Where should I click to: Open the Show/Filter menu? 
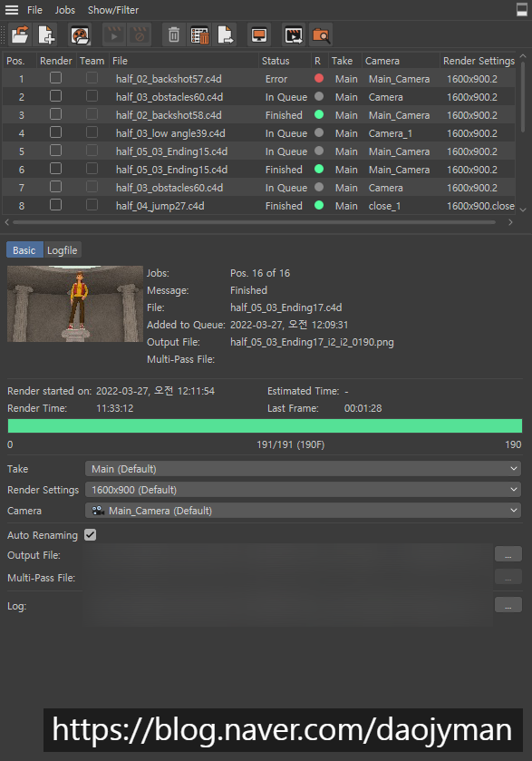coord(113,10)
